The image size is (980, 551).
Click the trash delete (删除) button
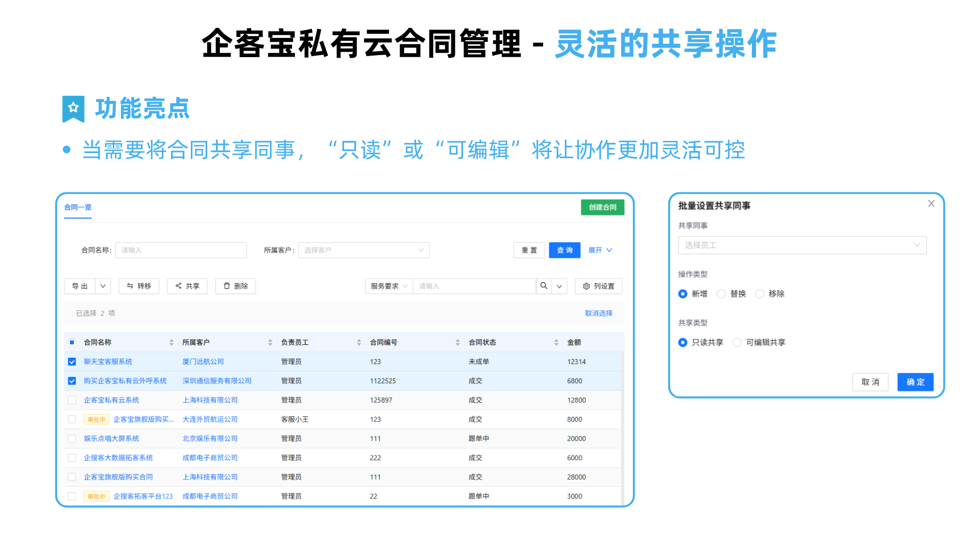click(235, 286)
